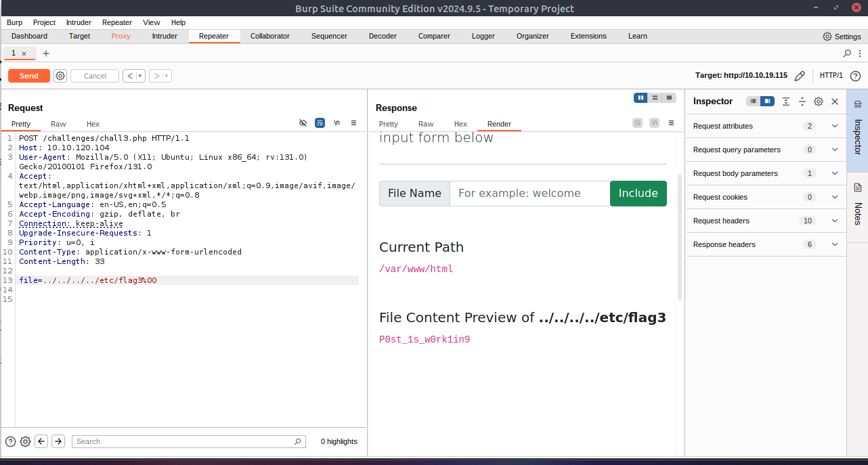Send the request
The width and height of the screenshot is (868, 465).
pos(28,76)
